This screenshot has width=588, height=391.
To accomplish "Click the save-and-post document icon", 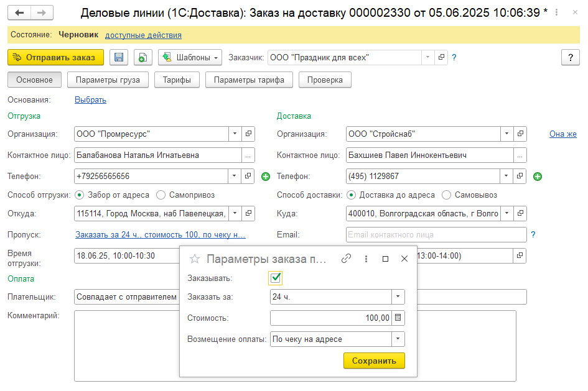I will pyautogui.click(x=142, y=57).
